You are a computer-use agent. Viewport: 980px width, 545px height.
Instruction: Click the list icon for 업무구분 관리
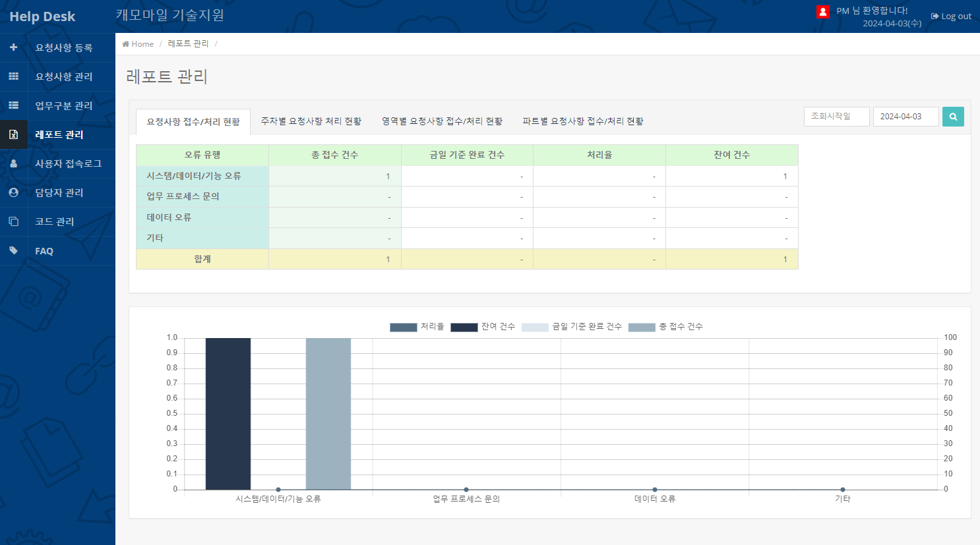pyautogui.click(x=13, y=105)
